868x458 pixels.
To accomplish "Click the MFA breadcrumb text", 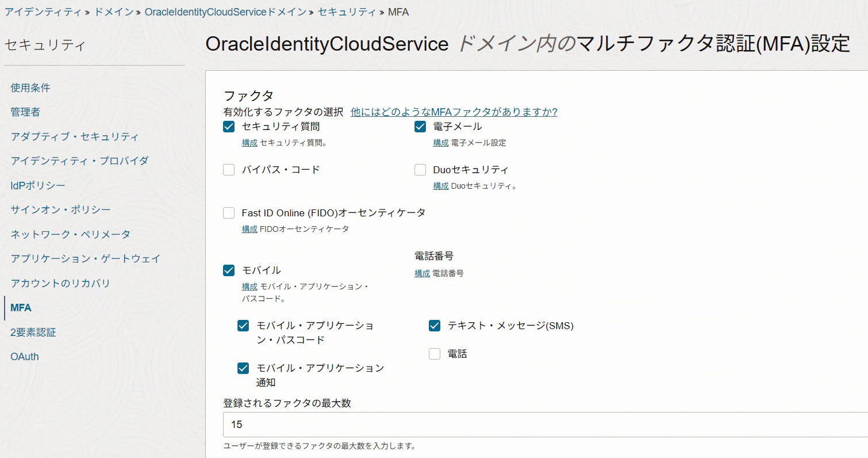I will point(398,12).
